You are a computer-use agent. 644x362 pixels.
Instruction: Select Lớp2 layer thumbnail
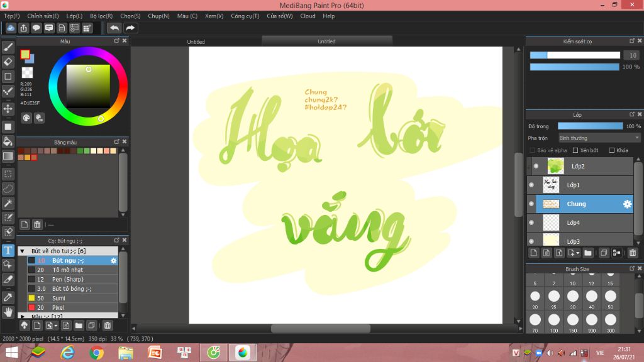tap(555, 166)
